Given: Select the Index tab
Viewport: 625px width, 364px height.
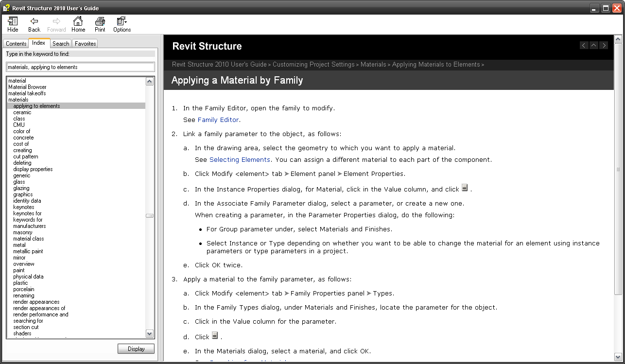Looking at the screenshot, I should tap(39, 43).
